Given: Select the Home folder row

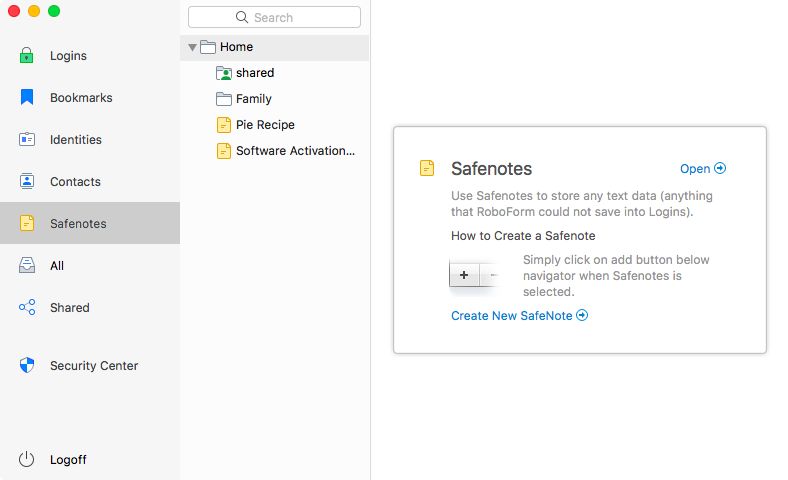Looking at the screenshot, I should [274, 47].
